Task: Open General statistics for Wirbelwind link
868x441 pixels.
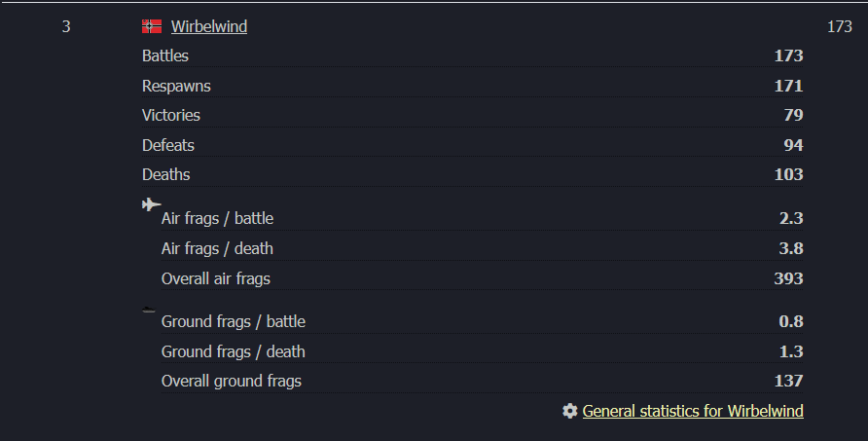Action: click(693, 411)
